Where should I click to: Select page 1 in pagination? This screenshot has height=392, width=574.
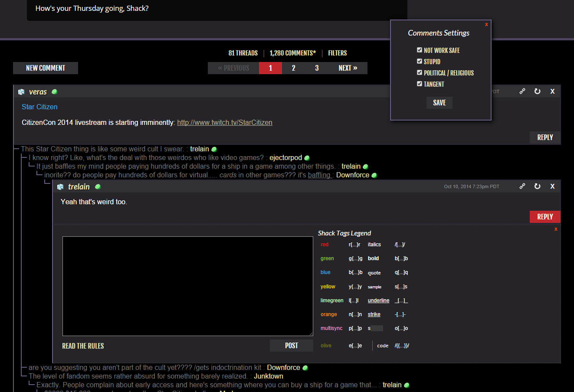[270, 68]
